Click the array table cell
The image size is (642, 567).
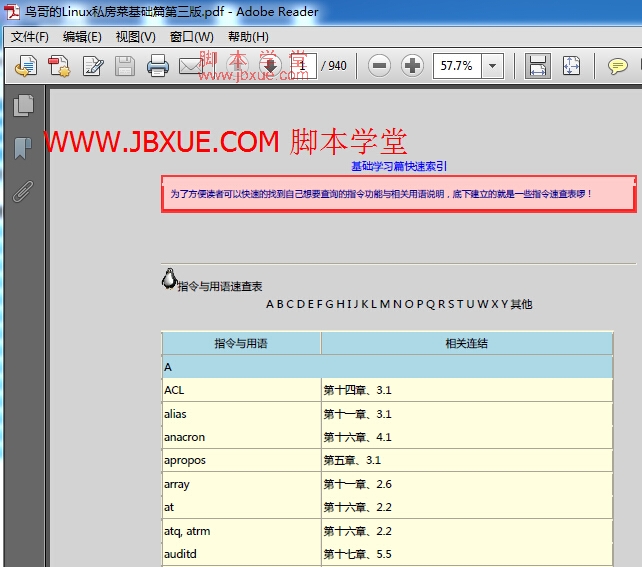(241, 484)
